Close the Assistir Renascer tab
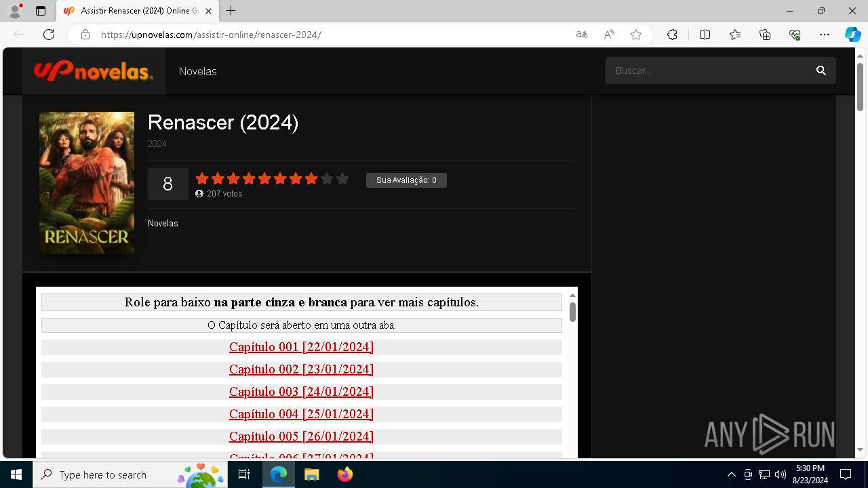868x488 pixels. [208, 11]
